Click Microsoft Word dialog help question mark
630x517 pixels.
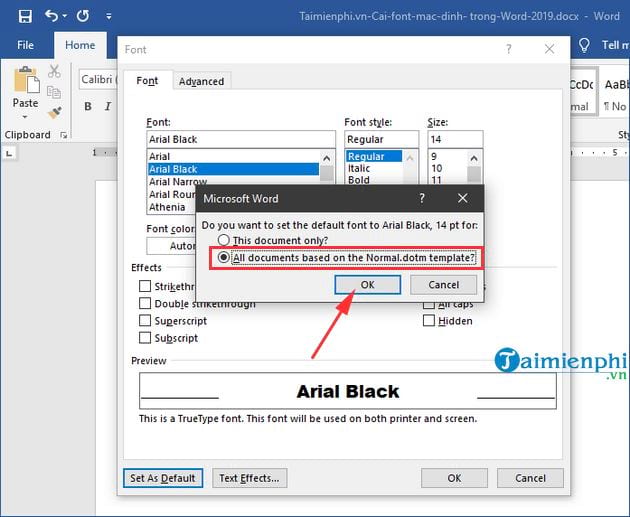(x=421, y=198)
